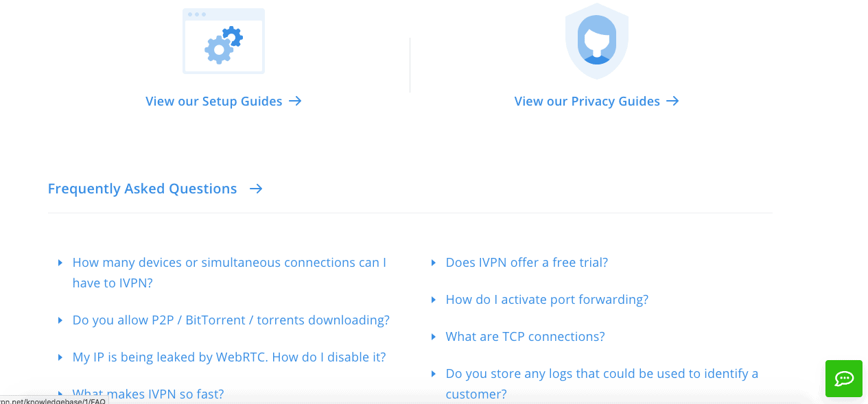868x404 pixels.
Task: Click the arrow after View our Setup Guides
Action: (295, 101)
